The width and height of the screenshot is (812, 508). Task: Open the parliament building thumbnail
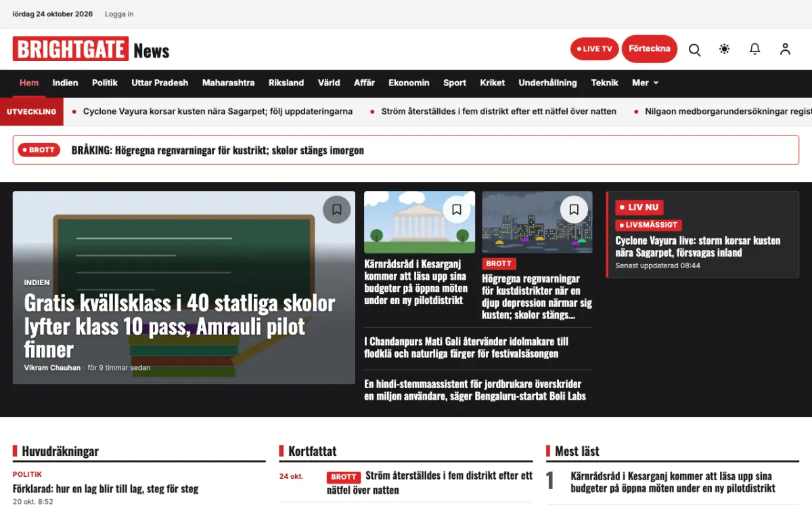420,222
